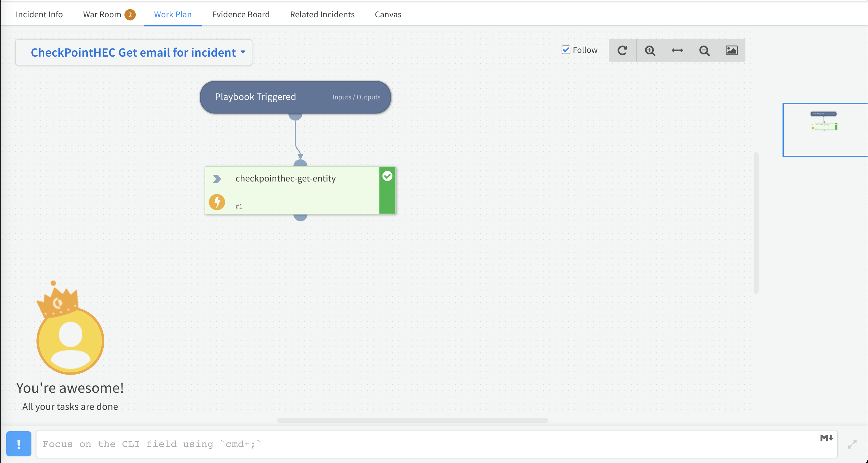Viewport: 868px width, 463px height.
Task: Switch to the Evidence Board tab
Action: (241, 14)
